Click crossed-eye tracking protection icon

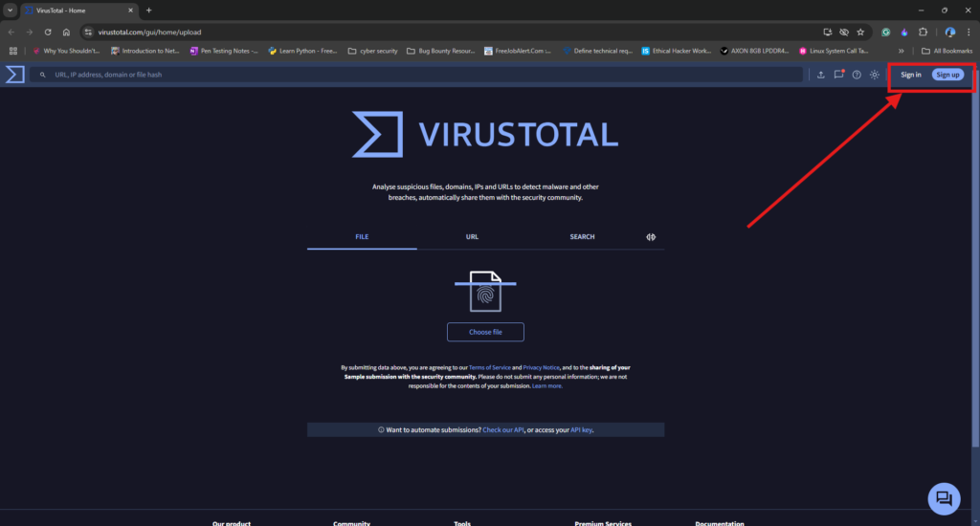(x=844, y=32)
